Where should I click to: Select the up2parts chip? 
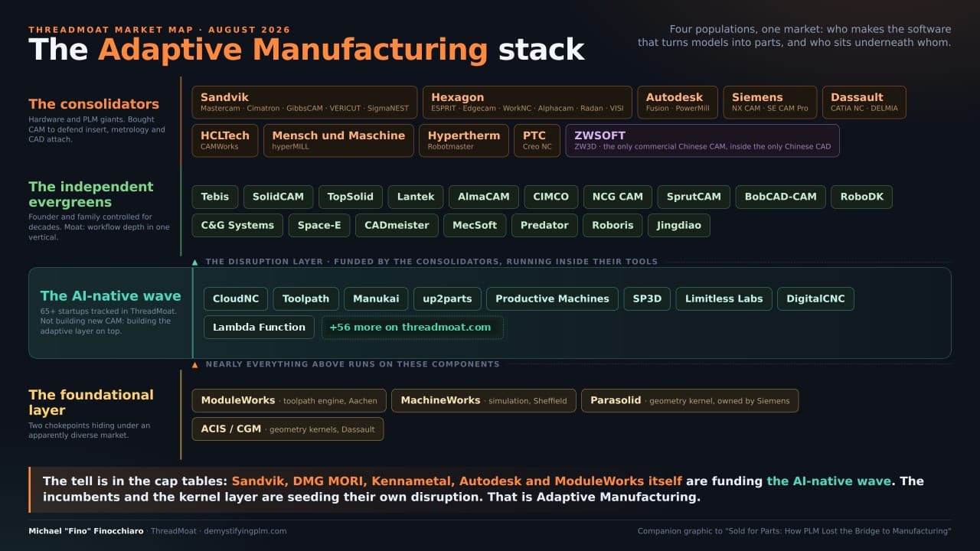tap(447, 298)
